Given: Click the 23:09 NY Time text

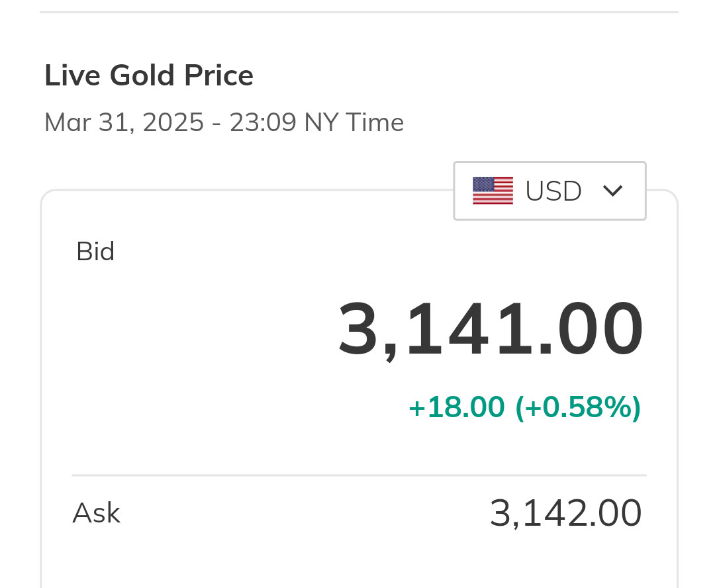Looking at the screenshot, I should [316, 122].
